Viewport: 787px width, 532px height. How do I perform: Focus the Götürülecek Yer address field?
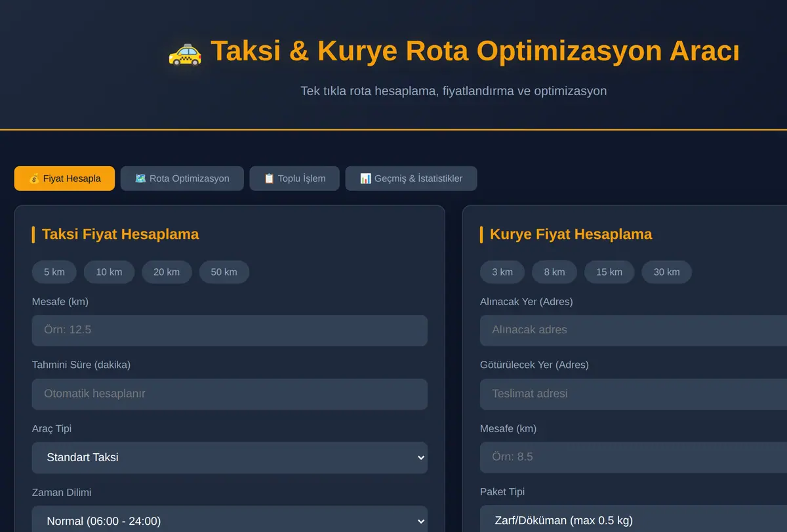tap(634, 394)
